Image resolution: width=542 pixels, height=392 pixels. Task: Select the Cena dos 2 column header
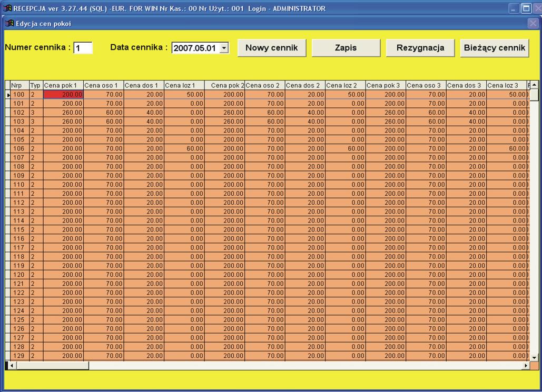[x=305, y=85]
